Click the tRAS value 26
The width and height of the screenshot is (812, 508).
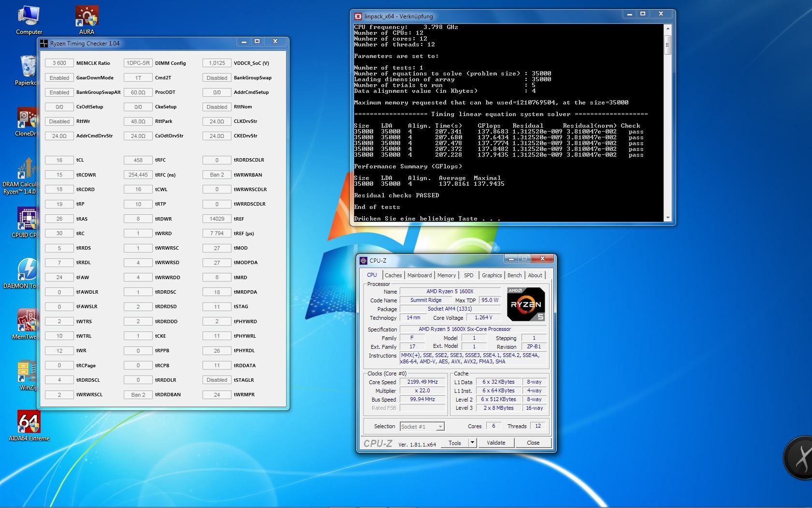pyautogui.click(x=59, y=219)
